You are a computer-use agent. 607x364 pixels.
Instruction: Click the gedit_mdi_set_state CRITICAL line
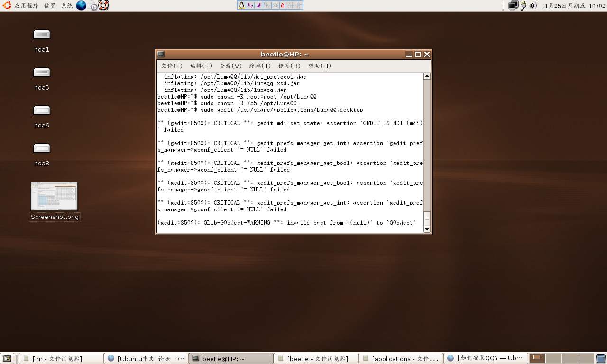point(290,127)
